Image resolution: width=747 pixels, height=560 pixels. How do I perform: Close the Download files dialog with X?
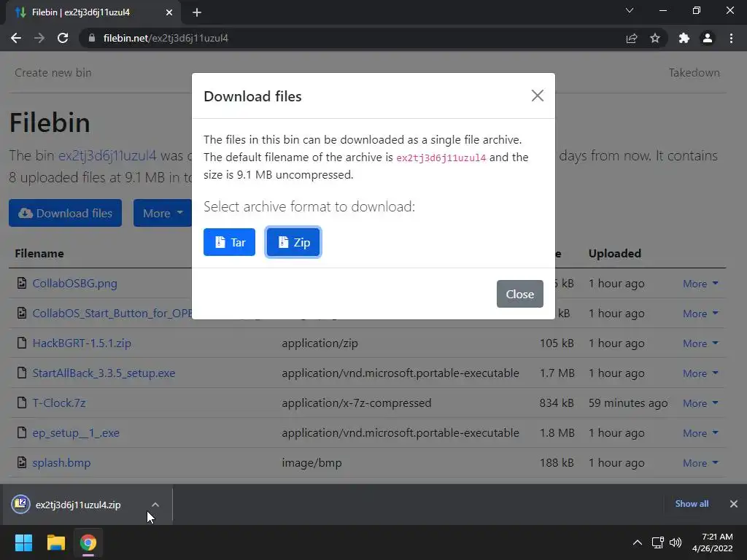click(538, 96)
